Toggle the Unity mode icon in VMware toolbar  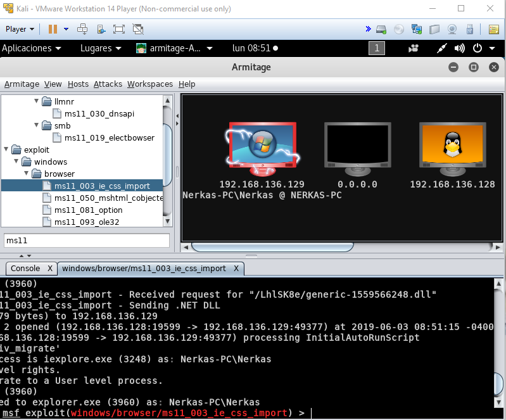point(138,29)
